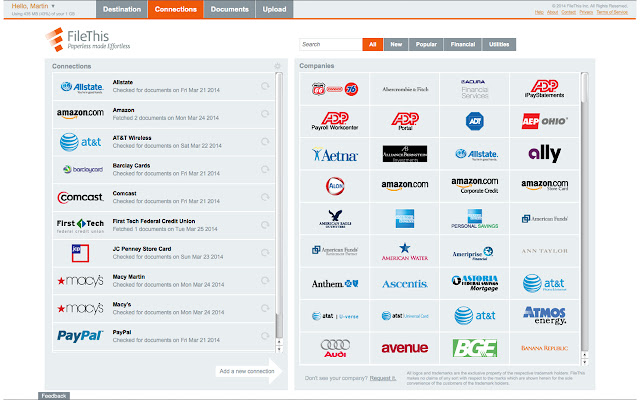Screen dimensions: 640x400
Task: Select the at&t U-verse tile
Action: point(335,316)
